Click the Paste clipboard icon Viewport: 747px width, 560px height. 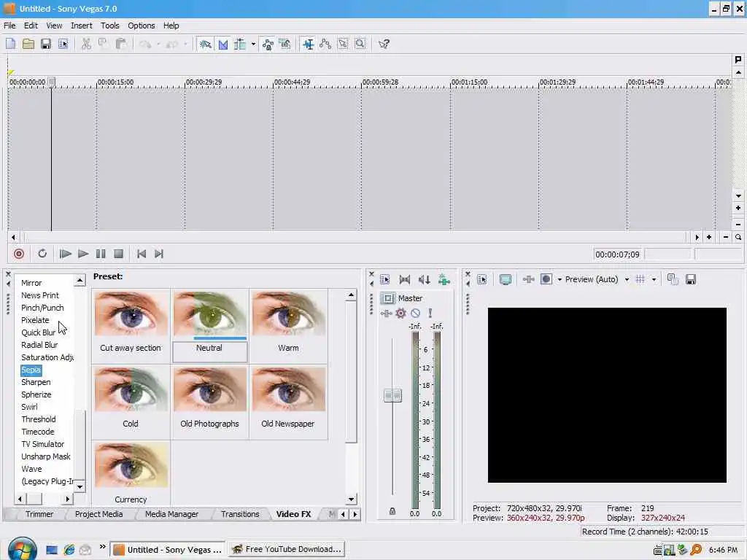tap(120, 44)
